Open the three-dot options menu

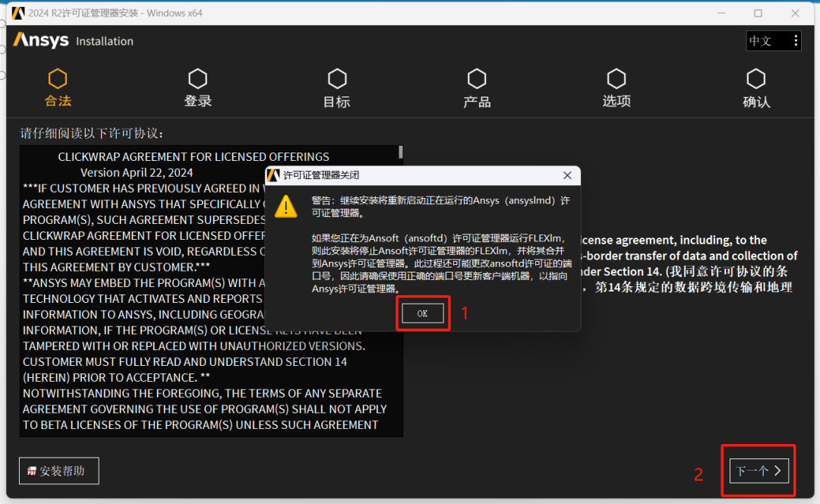(x=796, y=41)
